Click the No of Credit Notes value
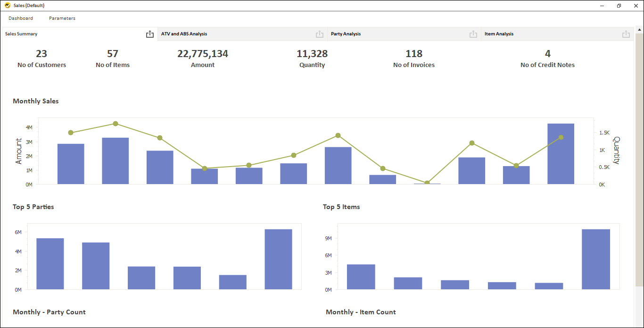 (547, 59)
